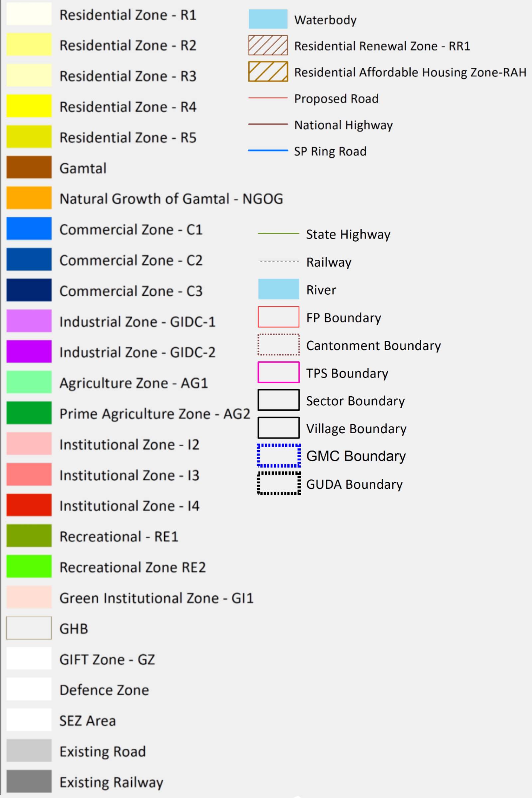Click the red FP Boundary box symbol
Image resolution: width=532 pixels, height=798 pixels.
pos(279,317)
